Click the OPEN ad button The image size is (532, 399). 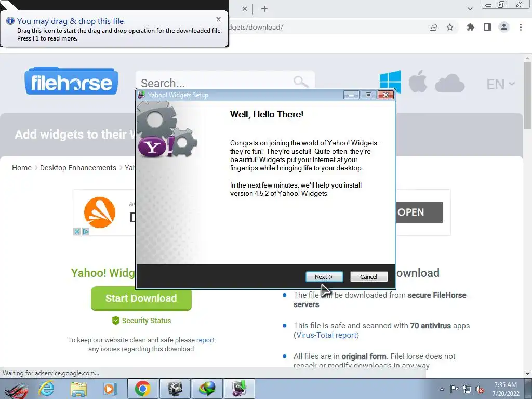[419, 212]
